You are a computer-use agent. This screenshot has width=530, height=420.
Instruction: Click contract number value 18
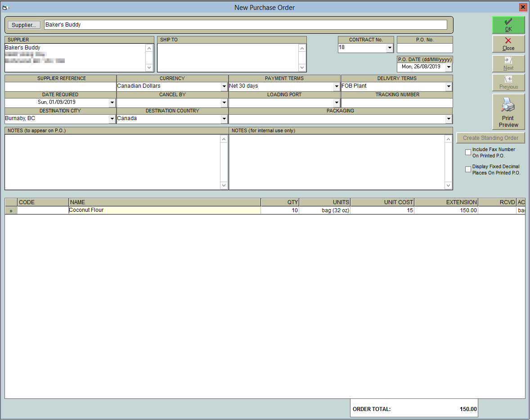point(342,47)
